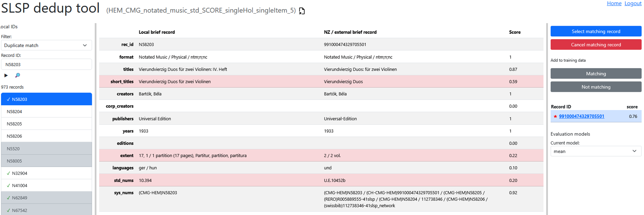Select record N41004 in list
The image size is (644, 215).
46,186
